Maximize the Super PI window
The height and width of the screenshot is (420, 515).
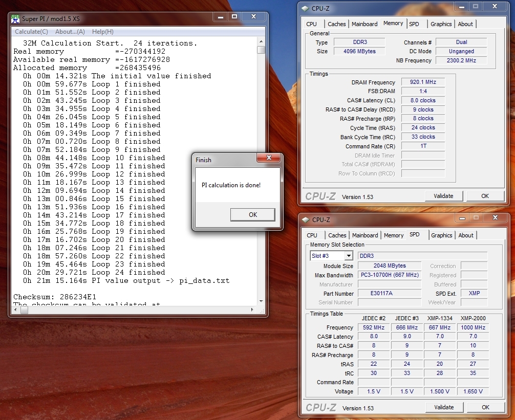click(x=234, y=17)
